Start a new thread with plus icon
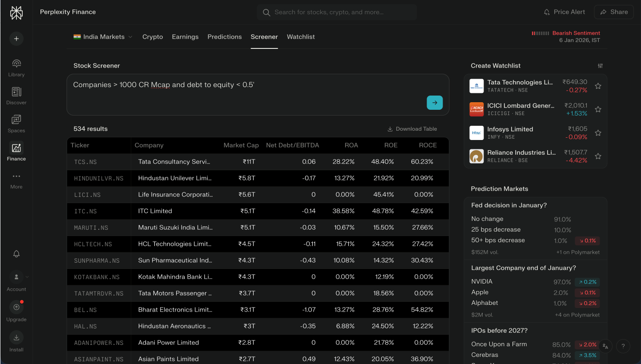Screen dimensions: 641x364 tap(16, 39)
